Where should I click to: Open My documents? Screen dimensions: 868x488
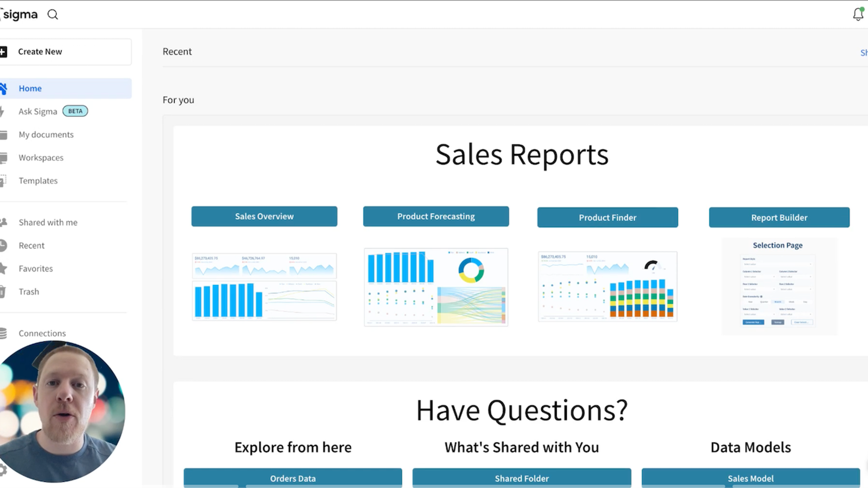click(46, 135)
